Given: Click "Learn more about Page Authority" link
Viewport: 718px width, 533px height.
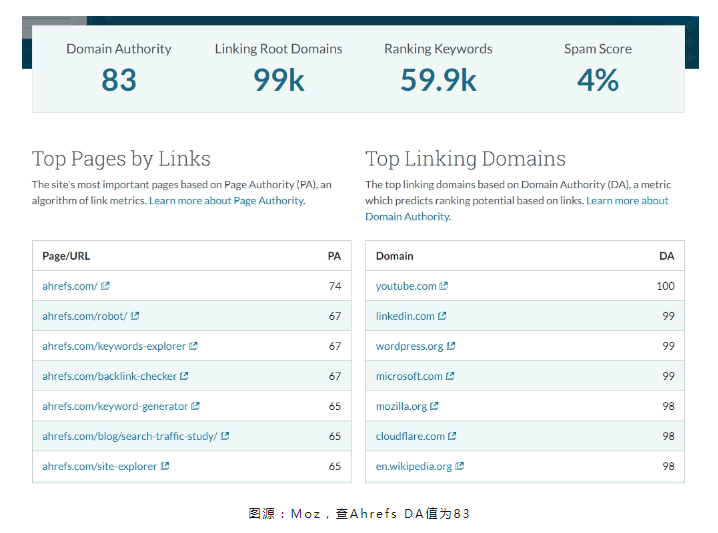Looking at the screenshot, I should 226,200.
